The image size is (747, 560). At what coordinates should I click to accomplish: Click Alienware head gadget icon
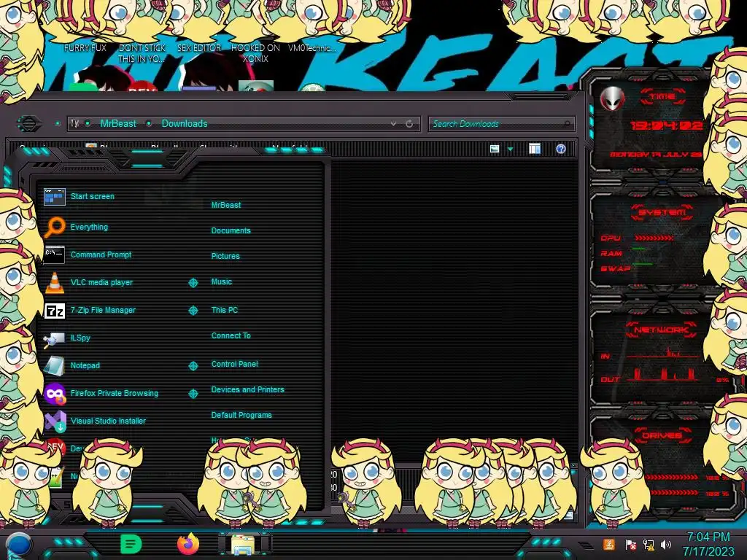(x=612, y=99)
